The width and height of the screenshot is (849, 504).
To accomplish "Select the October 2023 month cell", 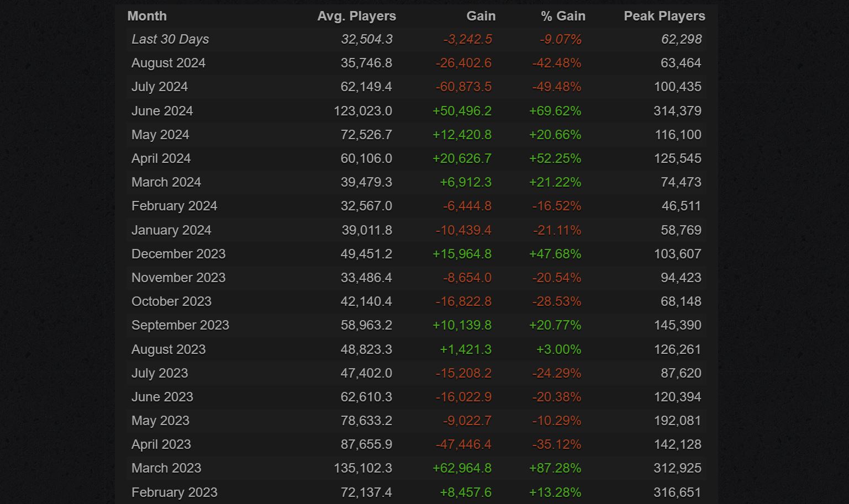I will (x=171, y=301).
